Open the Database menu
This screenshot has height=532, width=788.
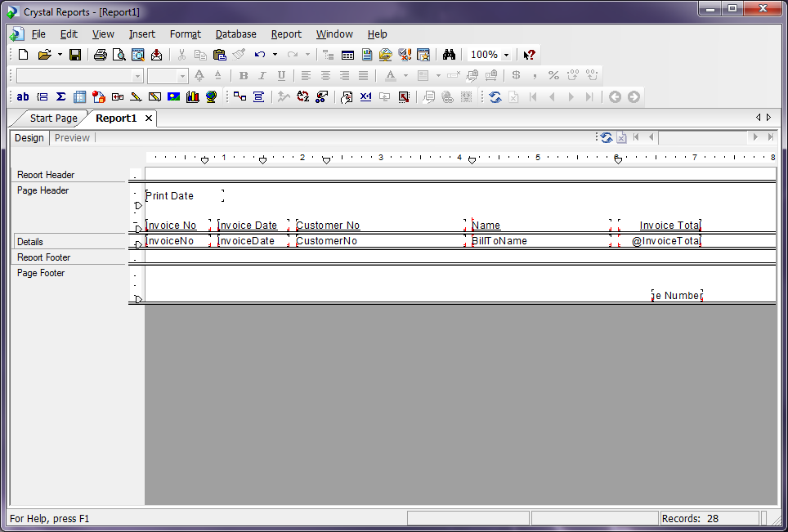[235, 34]
